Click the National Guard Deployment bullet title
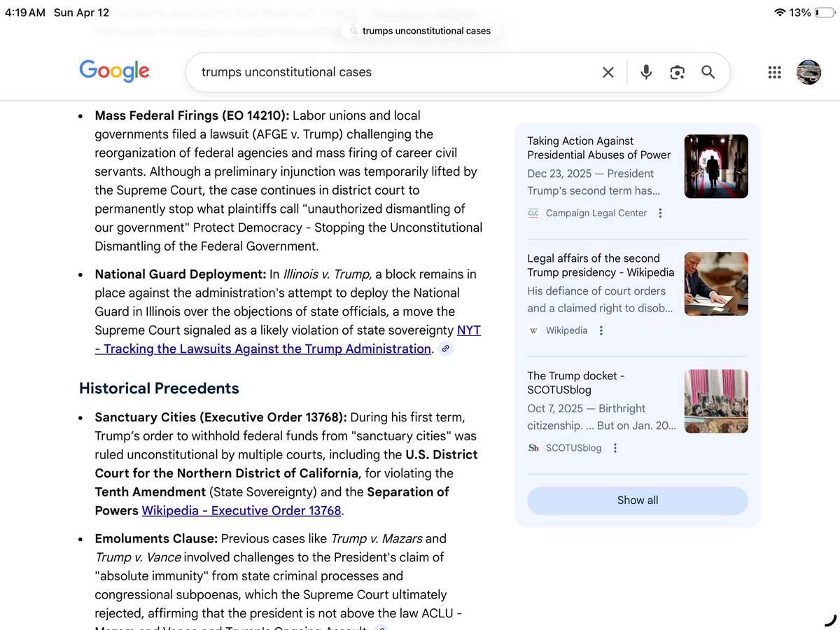This screenshot has height=630, width=840. [181, 274]
